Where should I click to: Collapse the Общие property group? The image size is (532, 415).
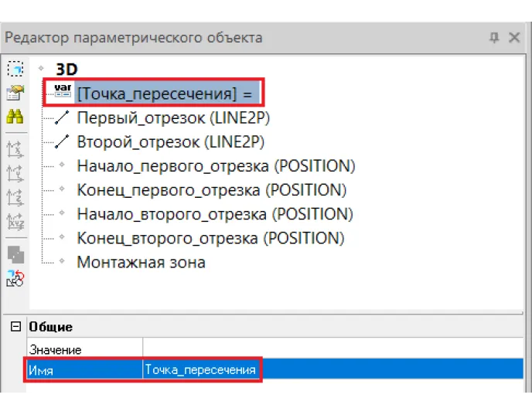[15, 326]
